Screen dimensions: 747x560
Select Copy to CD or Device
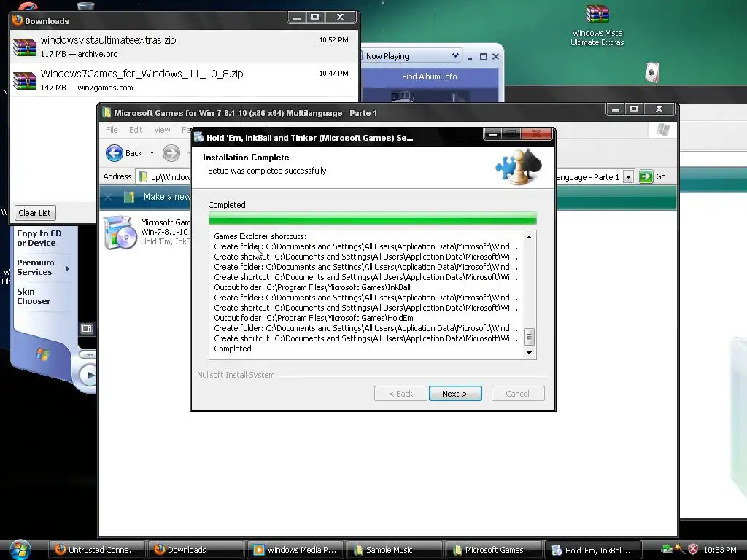(x=39, y=238)
